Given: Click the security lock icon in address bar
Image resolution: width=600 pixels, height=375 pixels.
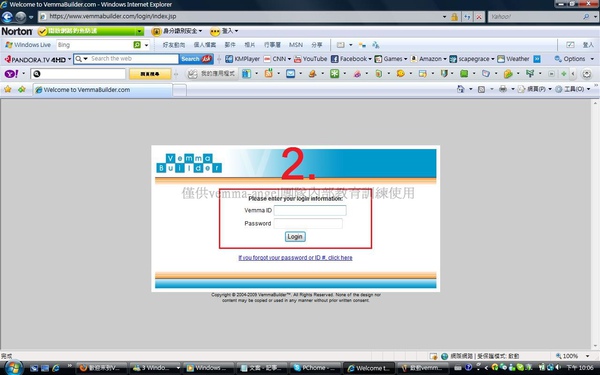Looking at the screenshot, I should click(454, 16).
